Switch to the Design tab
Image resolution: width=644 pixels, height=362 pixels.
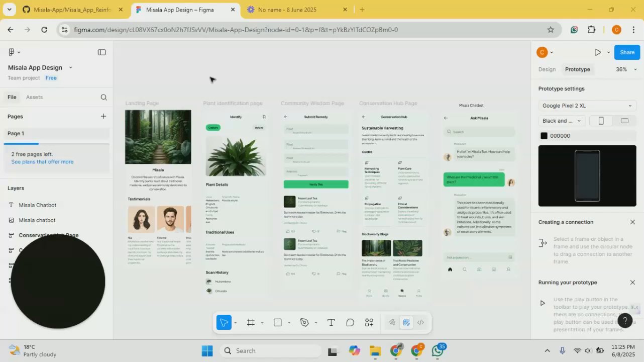pyautogui.click(x=547, y=69)
